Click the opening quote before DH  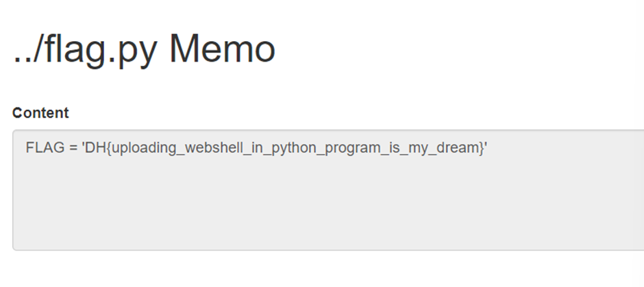(83, 148)
